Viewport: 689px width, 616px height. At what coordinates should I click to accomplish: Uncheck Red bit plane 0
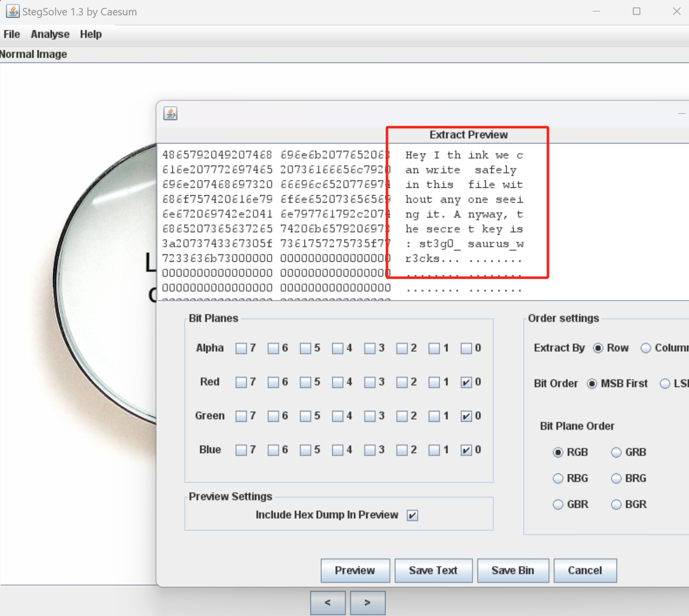pos(466,382)
